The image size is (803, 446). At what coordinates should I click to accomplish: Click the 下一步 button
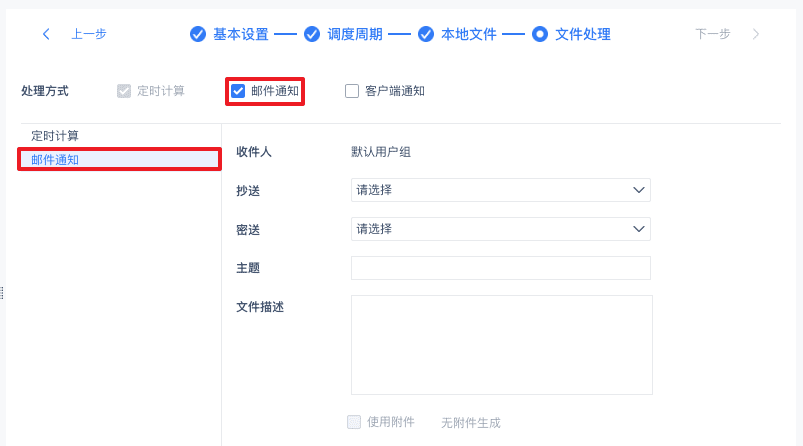point(713,34)
